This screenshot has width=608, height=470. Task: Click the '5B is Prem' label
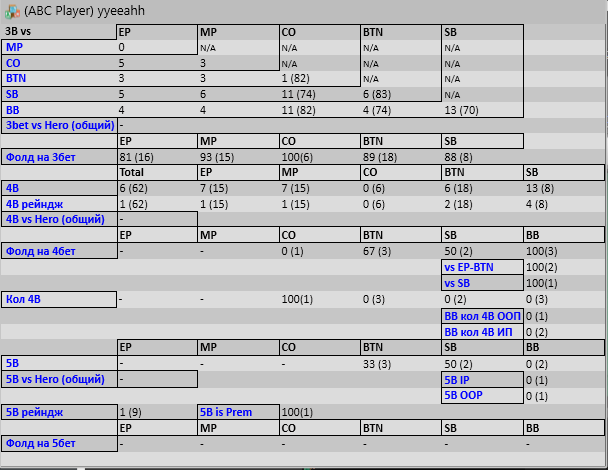pos(226,412)
